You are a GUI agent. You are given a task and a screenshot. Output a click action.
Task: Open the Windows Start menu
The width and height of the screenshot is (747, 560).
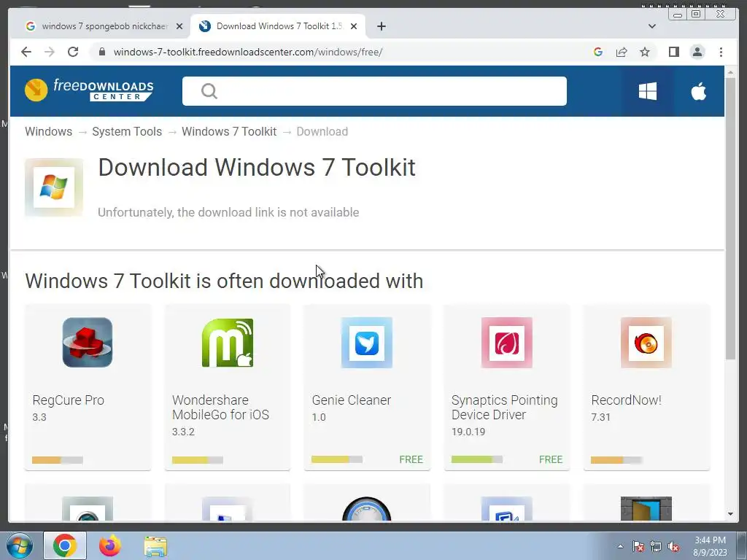[x=20, y=545]
